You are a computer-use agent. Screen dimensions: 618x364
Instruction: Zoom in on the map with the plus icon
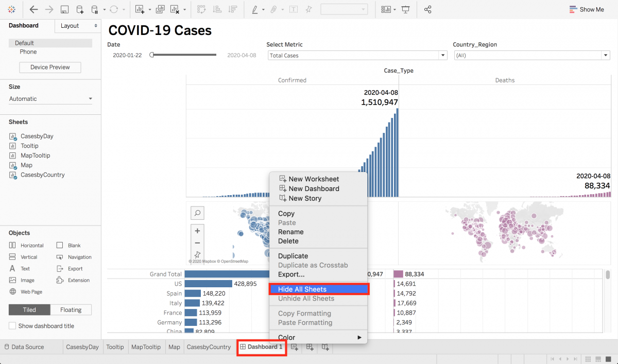(197, 230)
